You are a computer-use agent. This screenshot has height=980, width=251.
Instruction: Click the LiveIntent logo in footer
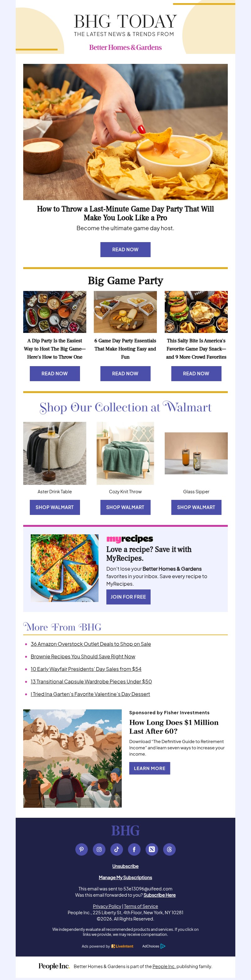click(122, 946)
